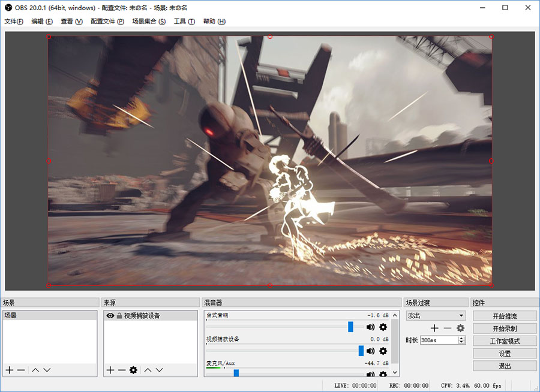The image size is (540, 392).
Task: Select 场景 in the scenes list
Action: click(x=11, y=315)
